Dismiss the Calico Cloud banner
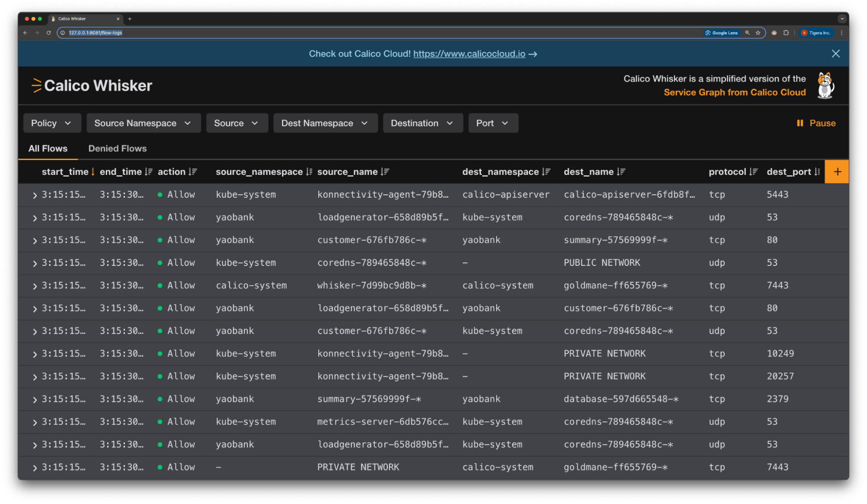Screen dimensions: 867x504 (x=836, y=54)
